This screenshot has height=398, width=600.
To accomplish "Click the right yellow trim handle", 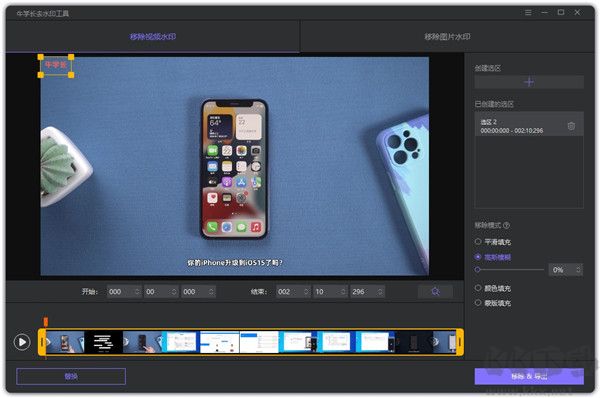I will point(460,342).
